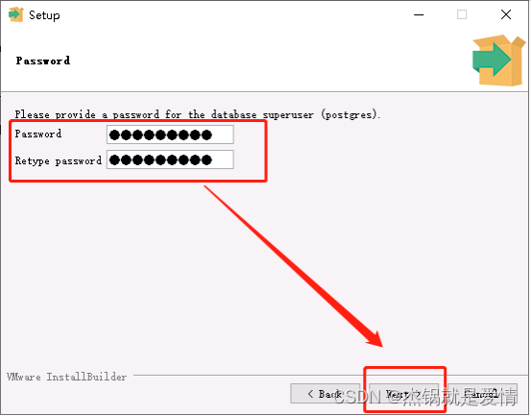Viewport: 532px width, 416px height.
Task: Click the Setup installer icon in title bar
Action: pos(15,14)
